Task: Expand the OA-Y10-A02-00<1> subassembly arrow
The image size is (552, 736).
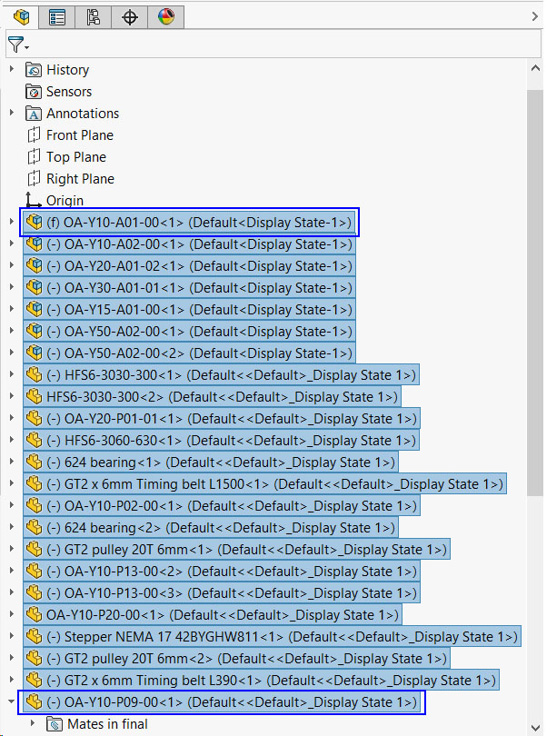Action: [x=12, y=244]
